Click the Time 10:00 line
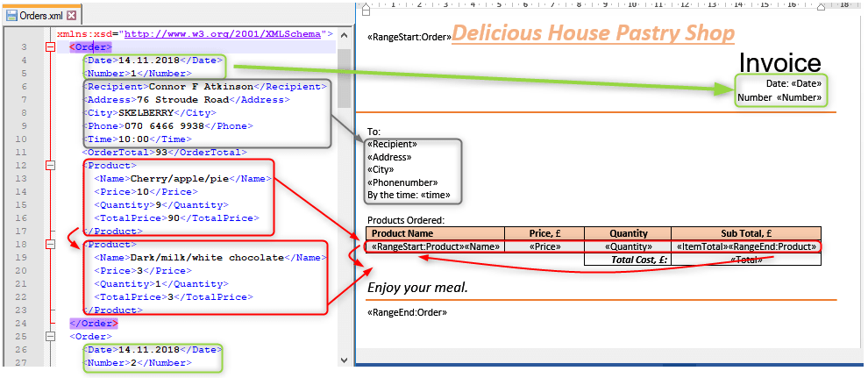 [137, 139]
